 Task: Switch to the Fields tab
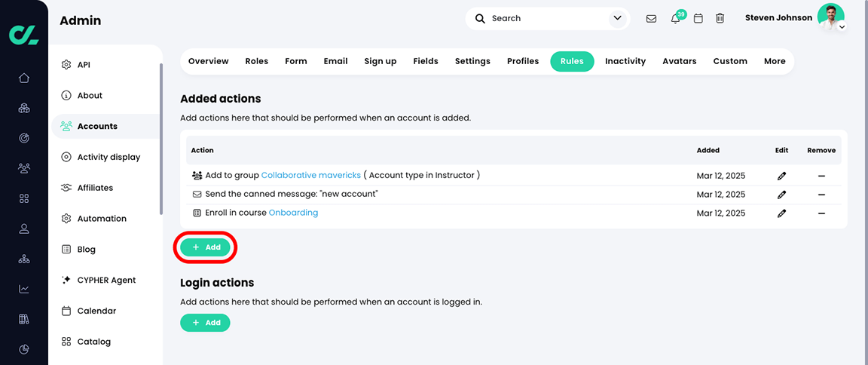pyautogui.click(x=426, y=62)
